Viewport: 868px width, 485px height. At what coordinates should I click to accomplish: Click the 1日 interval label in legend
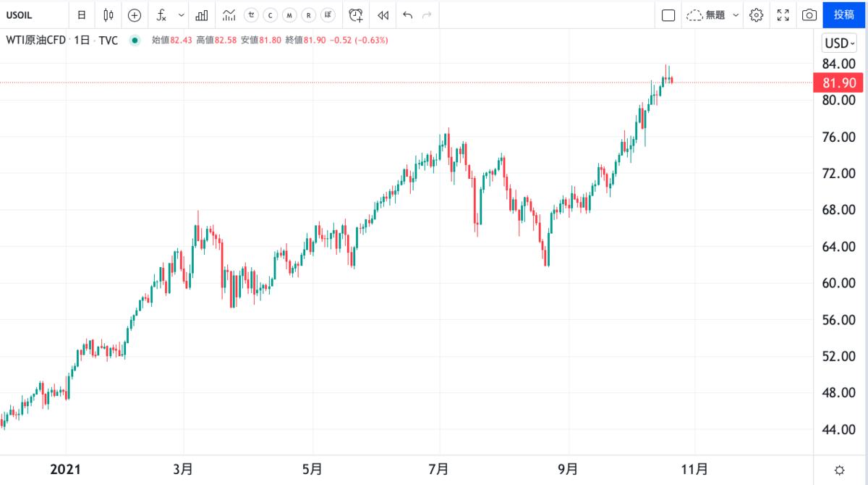pos(82,41)
